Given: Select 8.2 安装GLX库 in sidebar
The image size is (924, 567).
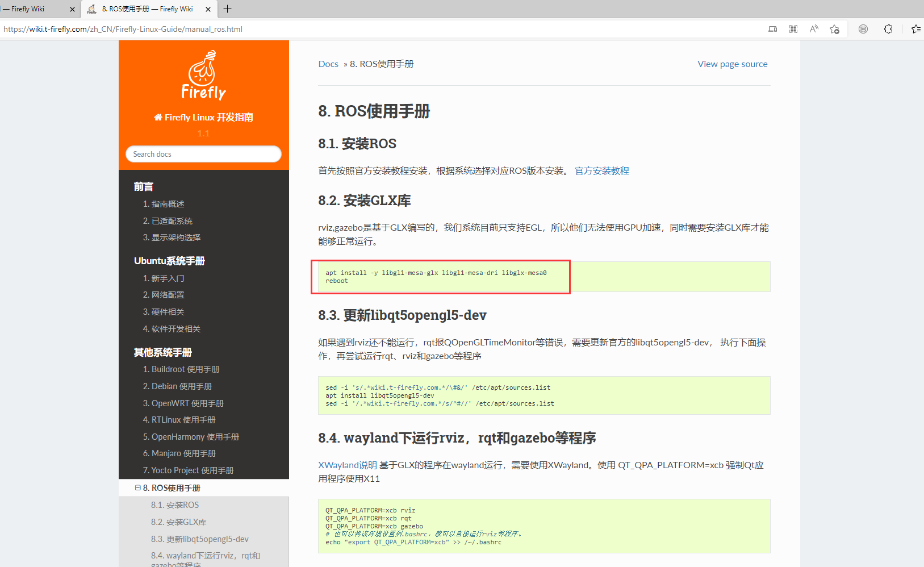Looking at the screenshot, I should tap(178, 522).
